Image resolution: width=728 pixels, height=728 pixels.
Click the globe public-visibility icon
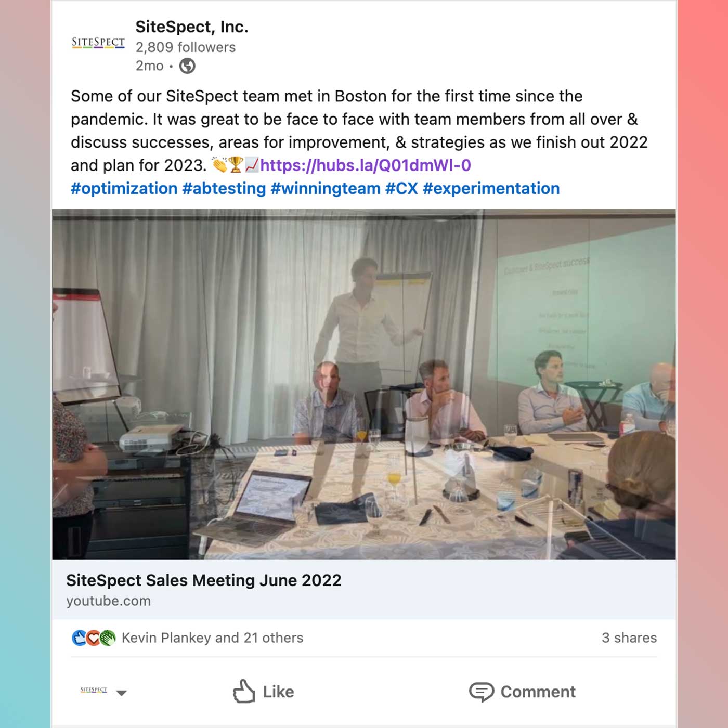point(187,66)
